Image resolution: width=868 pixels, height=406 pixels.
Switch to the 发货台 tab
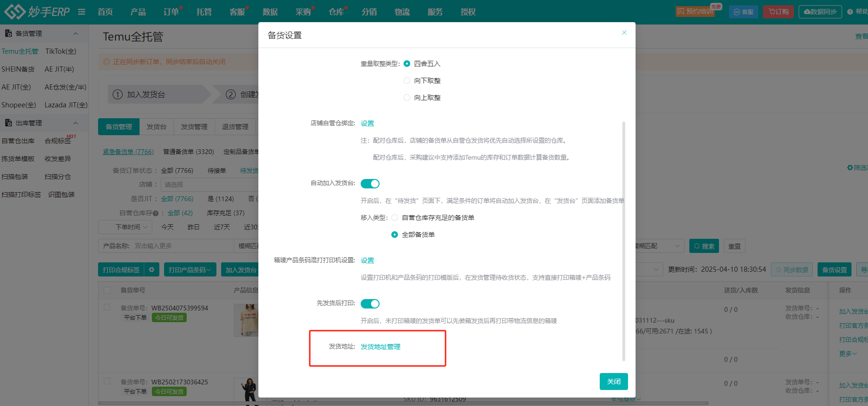[x=157, y=127]
